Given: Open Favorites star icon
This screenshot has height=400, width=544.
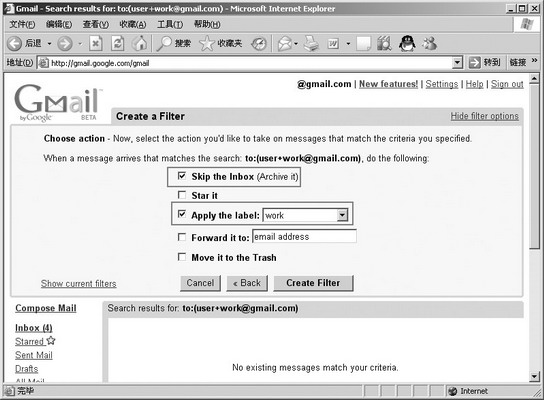Looking at the screenshot, I should click(207, 43).
